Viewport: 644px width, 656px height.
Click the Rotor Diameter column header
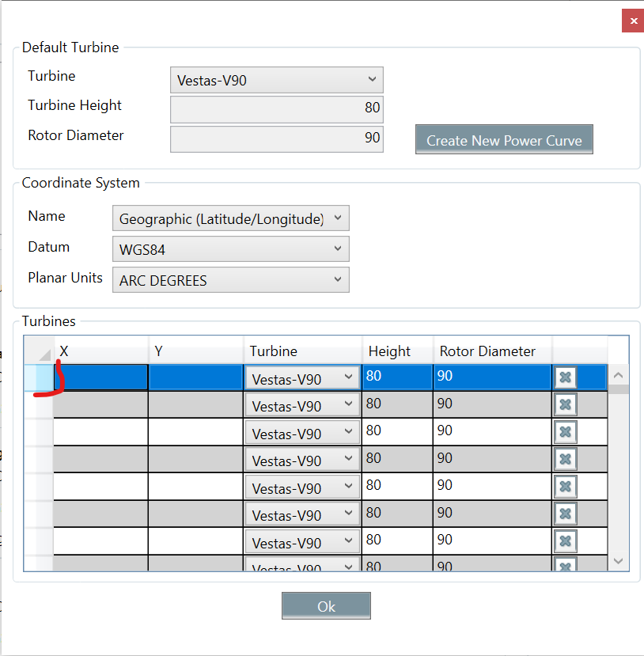pyautogui.click(x=491, y=351)
